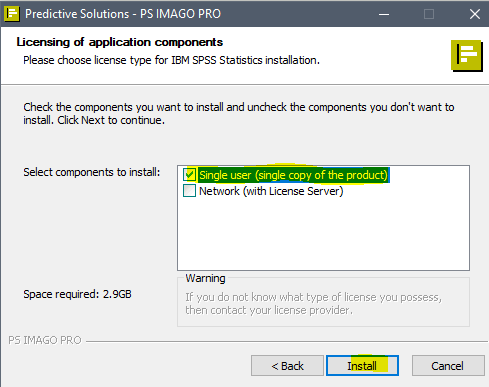Click the Licensing of application components heading
Image resolution: width=489 pixels, height=387 pixels.
click(x=120, y=42)
